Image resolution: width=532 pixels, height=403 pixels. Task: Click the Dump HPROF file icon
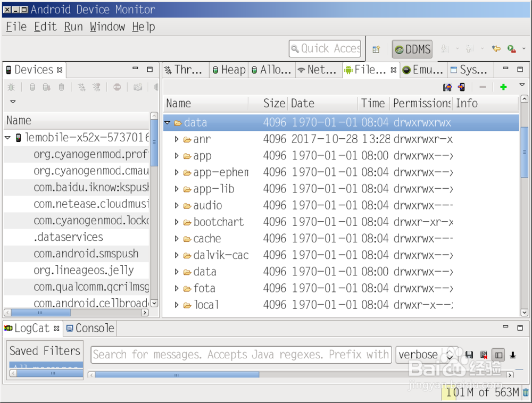[x=46, y=87]
